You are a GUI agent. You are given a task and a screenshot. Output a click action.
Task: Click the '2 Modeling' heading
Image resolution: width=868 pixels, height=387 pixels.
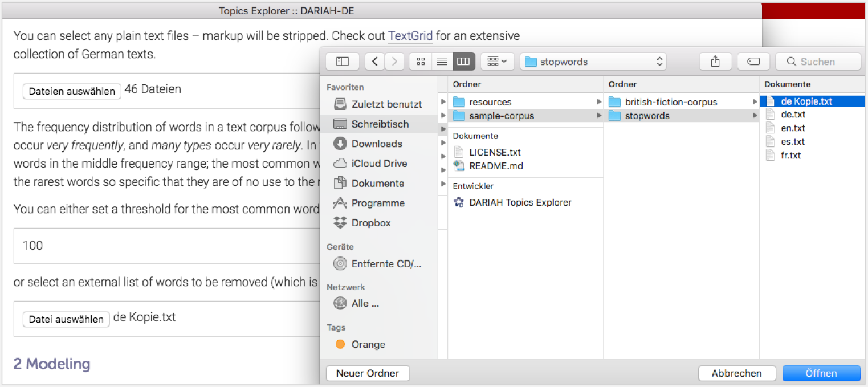[x=52, y=364]
